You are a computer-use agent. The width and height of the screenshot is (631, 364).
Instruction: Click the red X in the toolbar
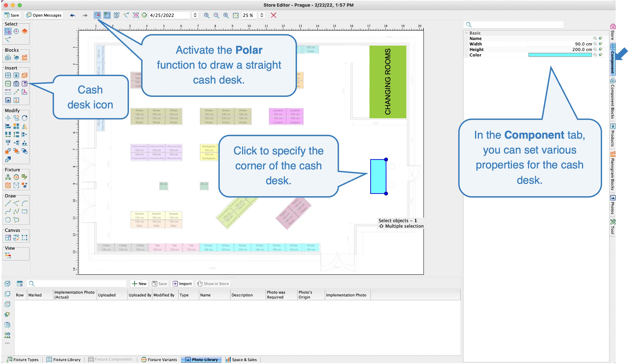pos(273,15)
